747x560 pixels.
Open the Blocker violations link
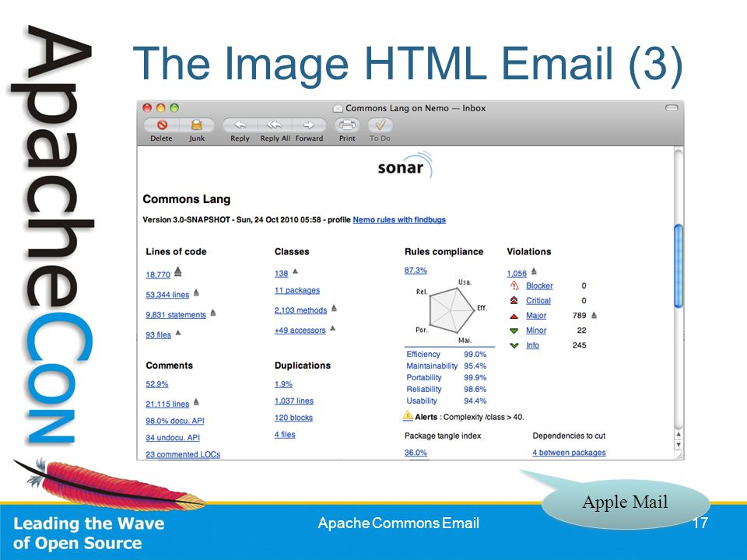[539, 285]
